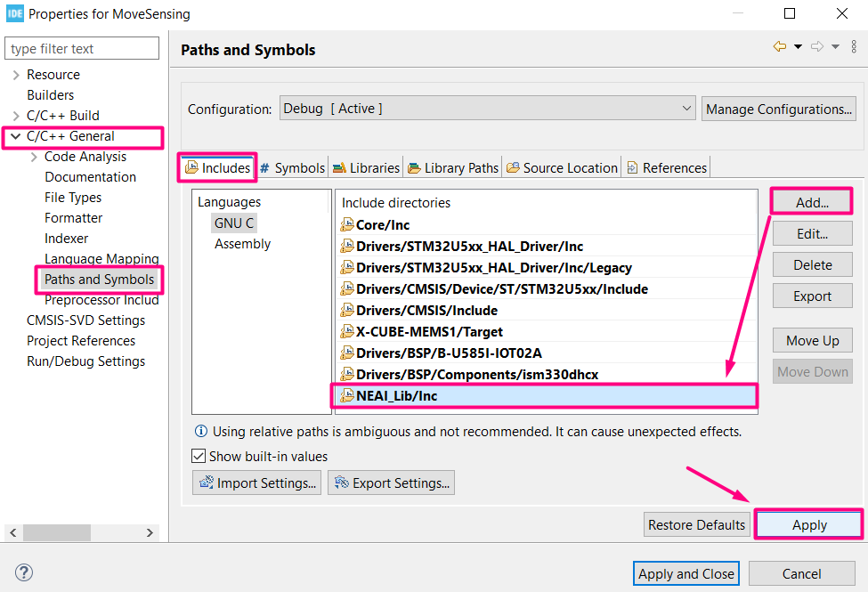868x592 pixels.
Task: Click the Add... button
Action: click(812, 203)
